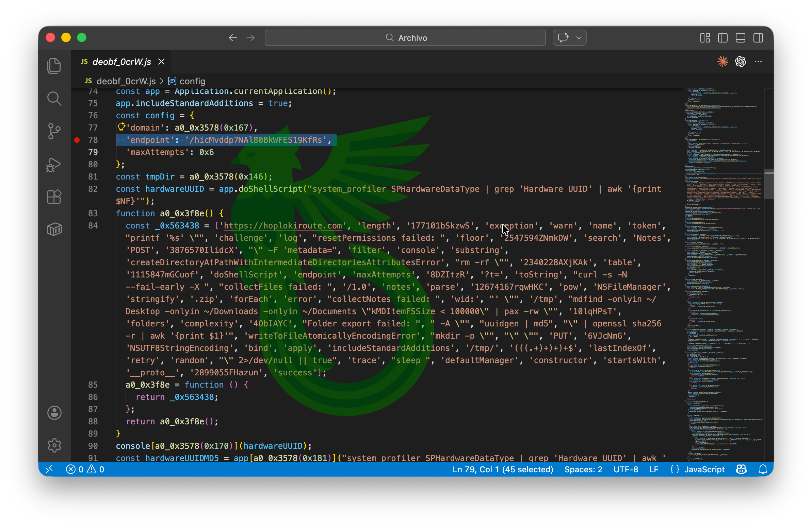Open the Search view in activity bar
The height and width of the screenshot is (527, 812).
[x=54, y=99]
